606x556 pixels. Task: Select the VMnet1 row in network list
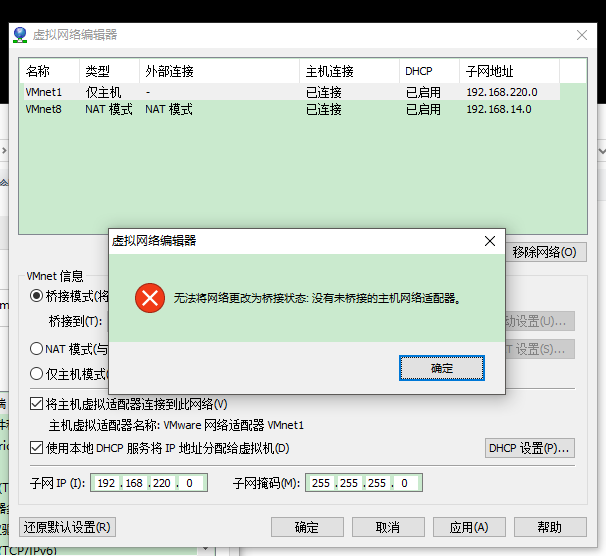[292, 92]
